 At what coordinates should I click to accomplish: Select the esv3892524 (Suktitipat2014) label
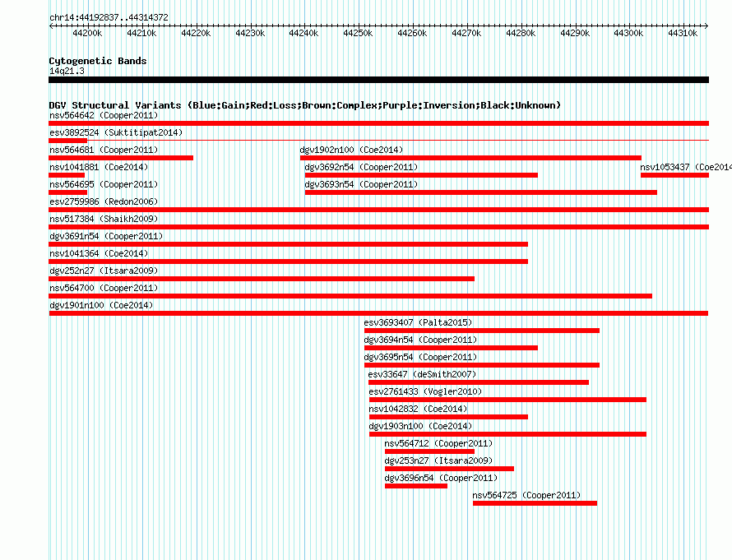click(116, 132)
